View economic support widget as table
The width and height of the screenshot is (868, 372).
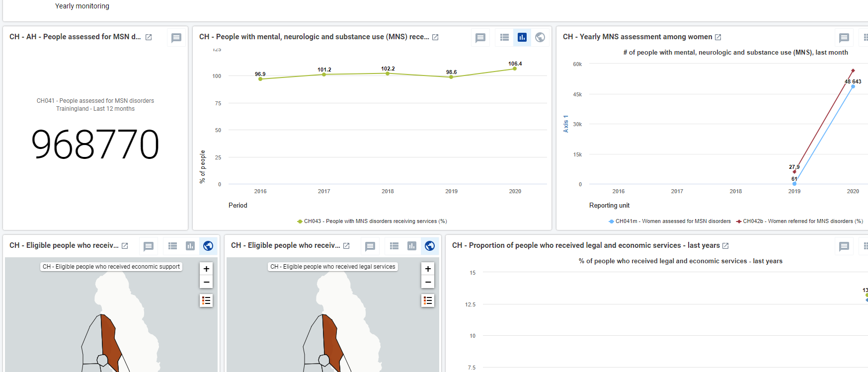point(172,246)
